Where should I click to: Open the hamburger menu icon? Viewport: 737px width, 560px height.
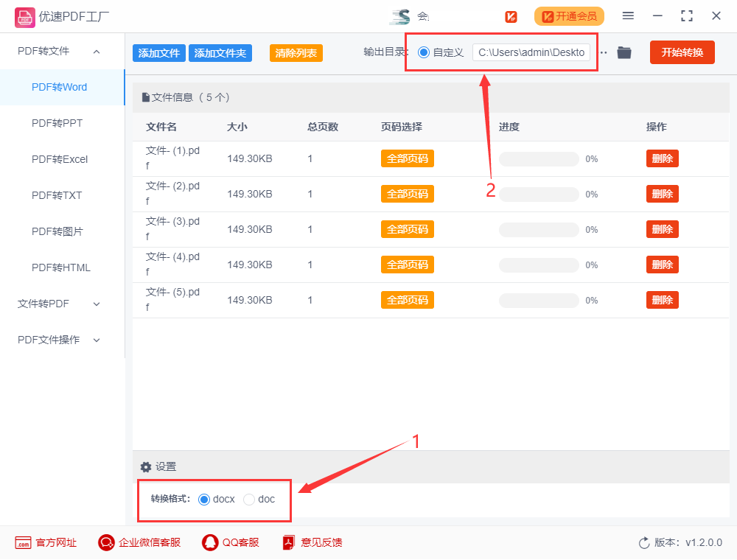click(x=628, y=16)
